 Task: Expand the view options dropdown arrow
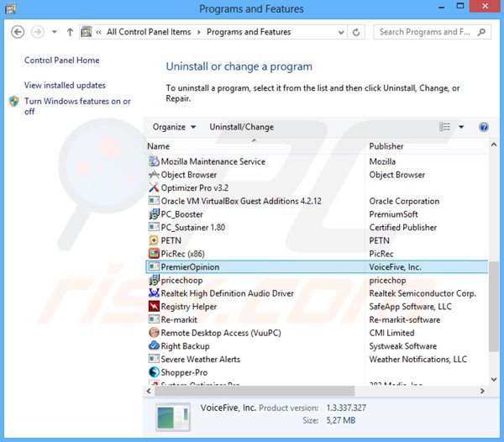coord(461,127)
